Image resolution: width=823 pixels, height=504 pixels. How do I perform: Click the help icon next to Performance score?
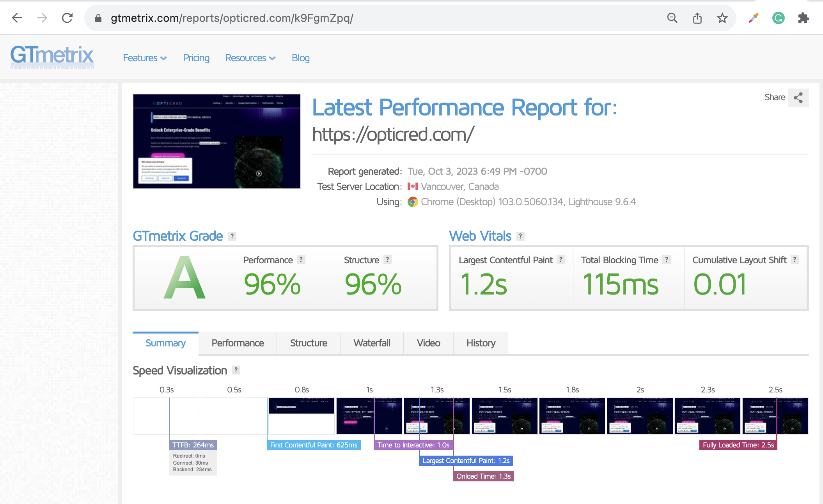(x=301, y=259)
